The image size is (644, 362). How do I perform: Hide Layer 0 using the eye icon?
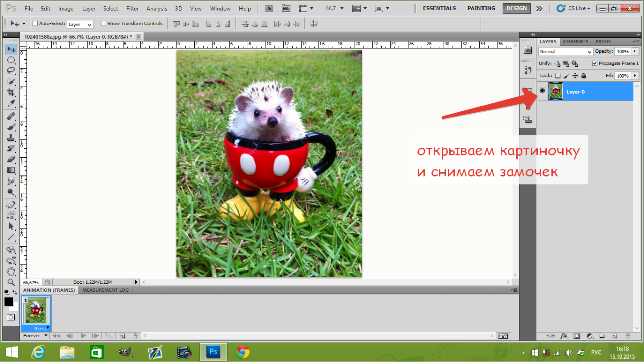pos(542,91)
